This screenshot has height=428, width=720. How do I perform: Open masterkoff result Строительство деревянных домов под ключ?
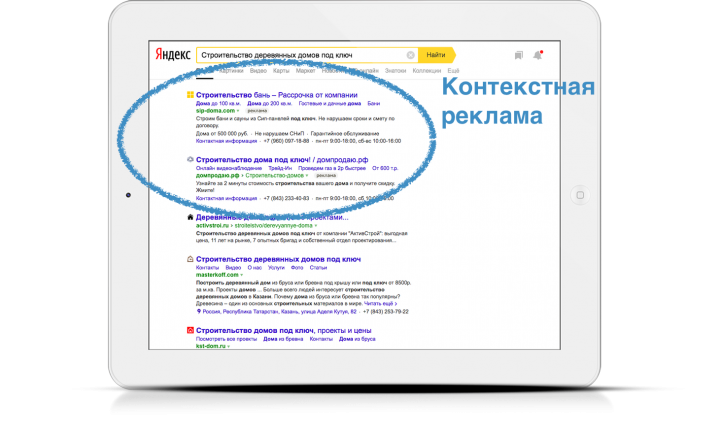278,259
